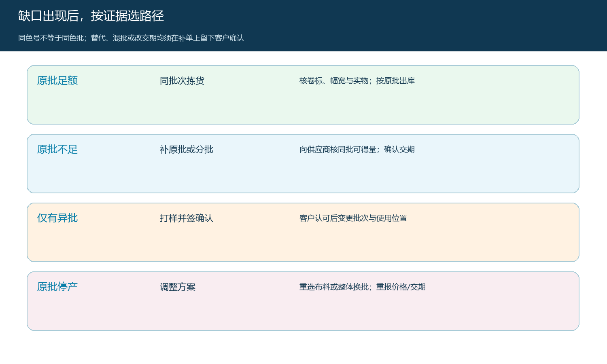
Task: Select the subtitle starting with 同色号不等于同色批
Action: click(131, 38)
